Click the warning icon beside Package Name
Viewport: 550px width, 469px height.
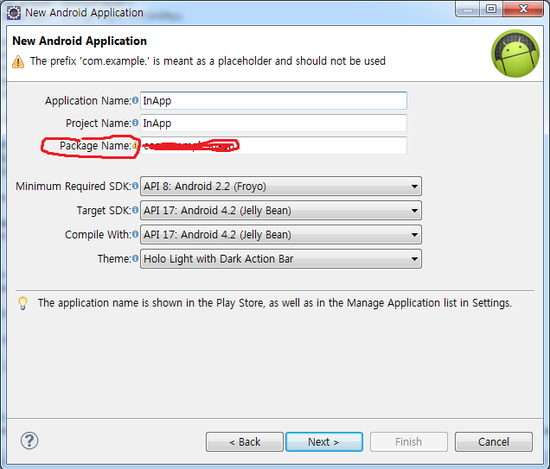(x=135, y=145)
